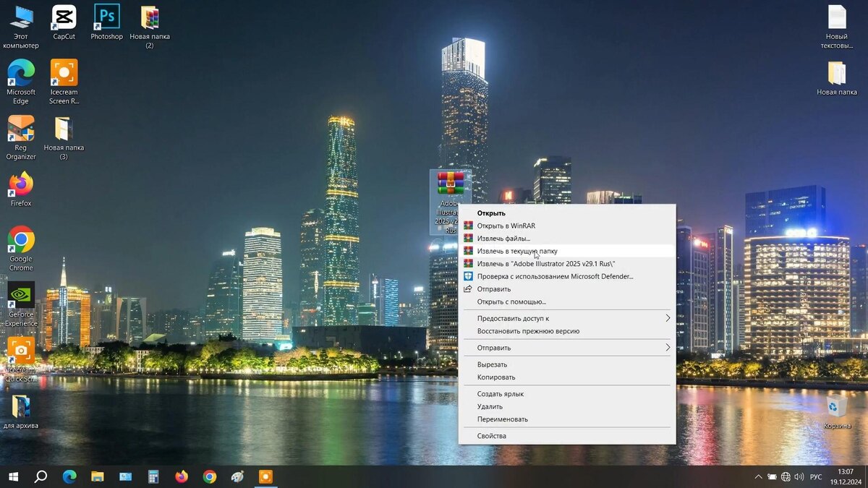Image resolution: width=868 pixels, height=488 pixels.
Task: Choose 'Извлечь в текущую папку' menu entry
Action: [567, 251]
